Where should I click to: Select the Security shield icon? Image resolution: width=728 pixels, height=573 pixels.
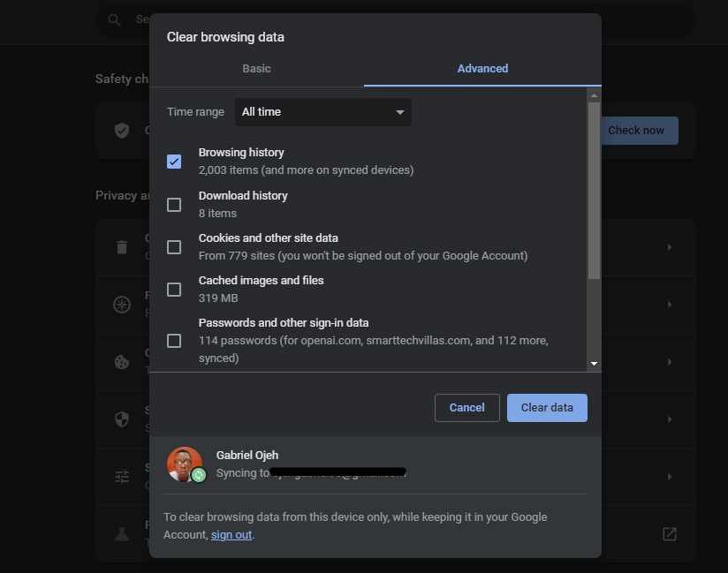click(x=121, y=419)
